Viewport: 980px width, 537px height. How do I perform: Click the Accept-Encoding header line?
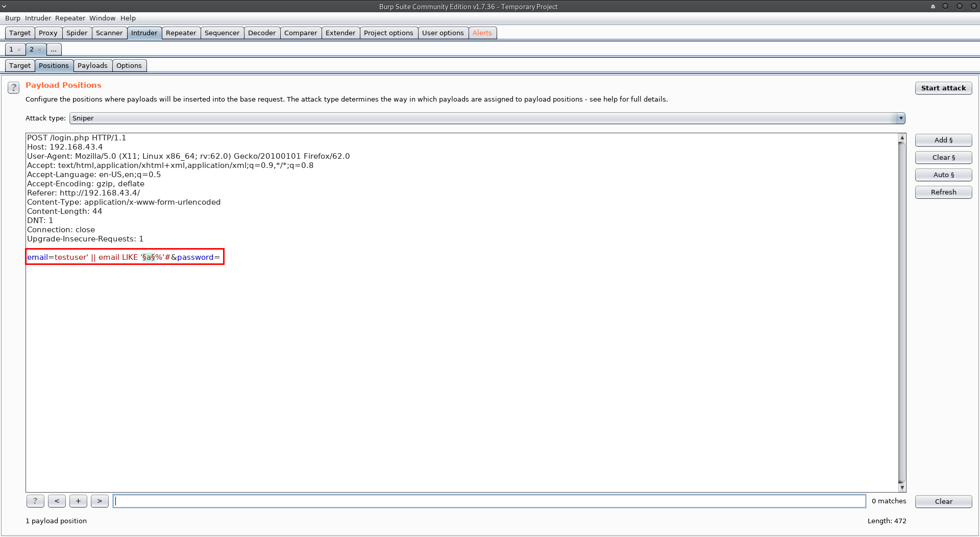[86, 184]
